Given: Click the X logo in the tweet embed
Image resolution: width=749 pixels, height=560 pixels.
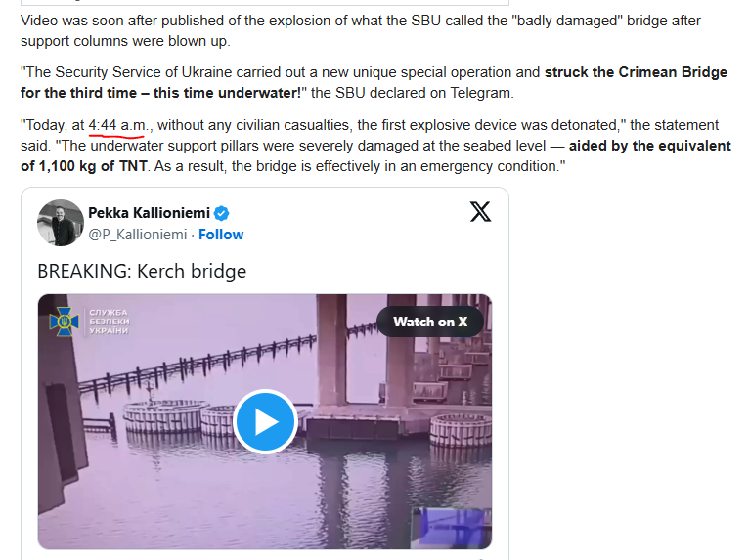Looking at the screenshot, I should 480,211.
